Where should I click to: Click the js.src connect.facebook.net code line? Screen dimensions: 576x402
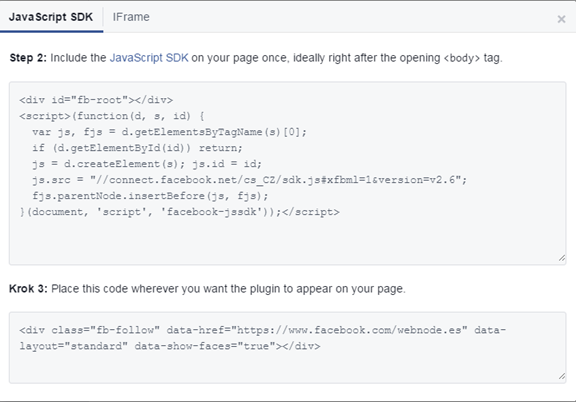pos(249,180)
